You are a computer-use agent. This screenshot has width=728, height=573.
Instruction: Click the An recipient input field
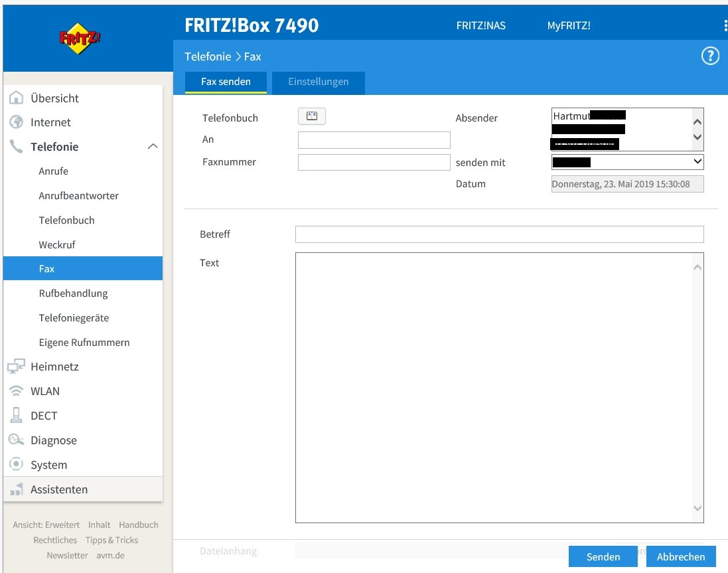click(x=374, y=140)
